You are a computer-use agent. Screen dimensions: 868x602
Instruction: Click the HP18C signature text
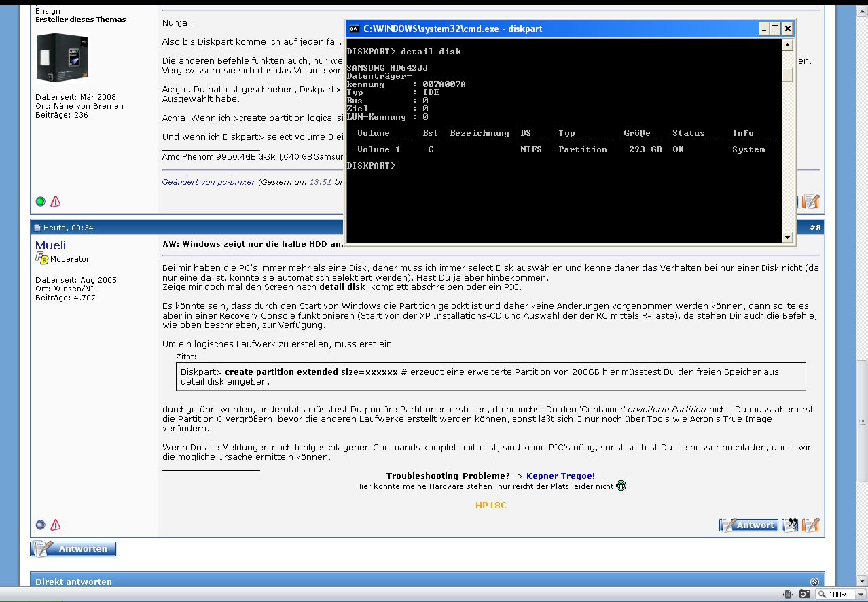tap(490, 505)
